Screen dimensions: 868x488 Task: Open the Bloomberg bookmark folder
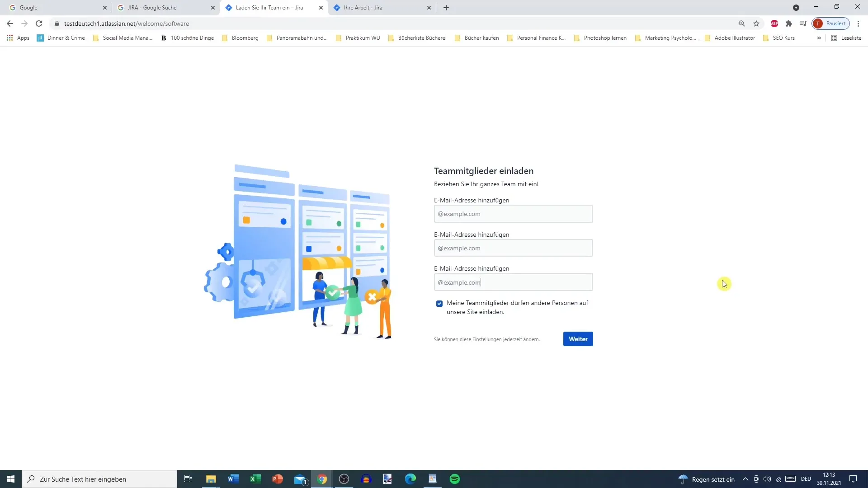pos(240,38)
